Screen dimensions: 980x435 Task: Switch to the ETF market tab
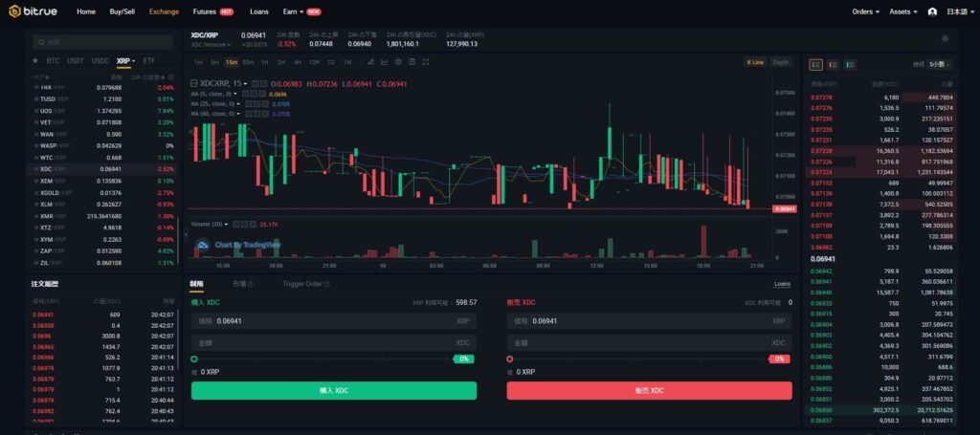(x=148, y=61)
